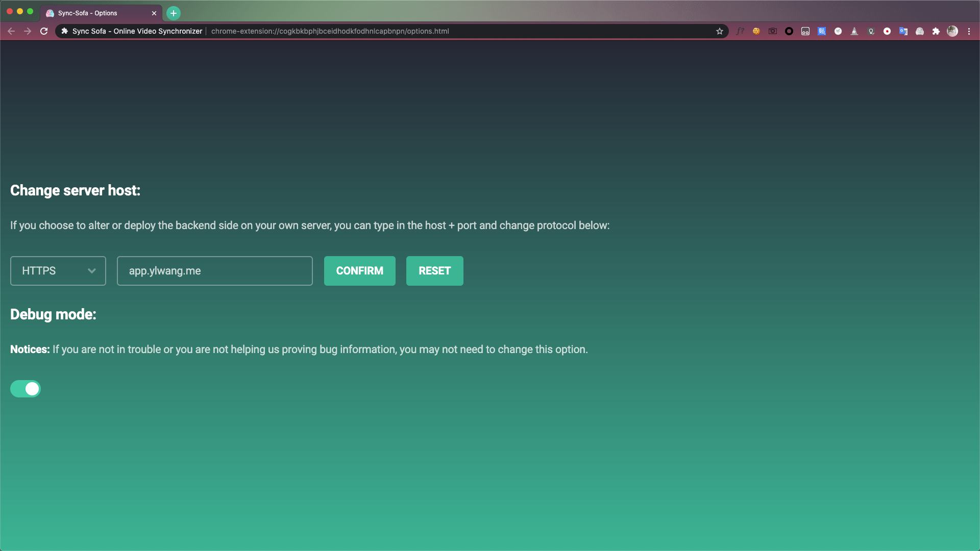Click the browser refresh/reload icon
This screenshot has height=551, width=980.
click(44, 31)
